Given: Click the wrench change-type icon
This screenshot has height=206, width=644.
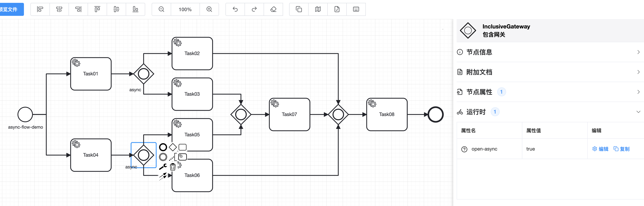Looking at the screenshot, I should 163,166.
